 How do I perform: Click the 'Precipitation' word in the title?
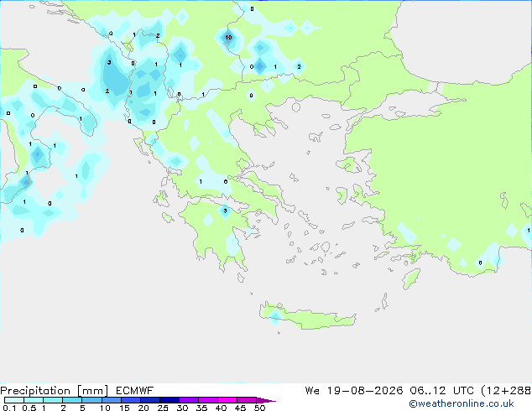pyautogui.click(x=35, y=391)
